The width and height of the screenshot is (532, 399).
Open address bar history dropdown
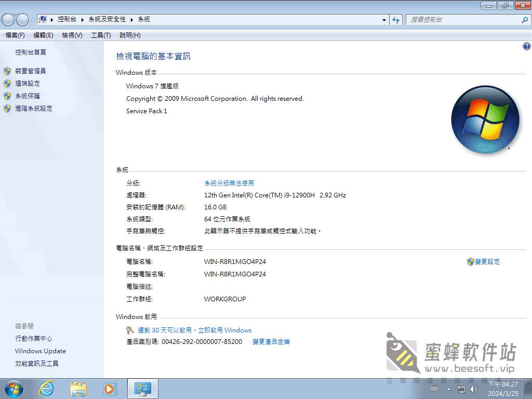click(x=384, y=20)
